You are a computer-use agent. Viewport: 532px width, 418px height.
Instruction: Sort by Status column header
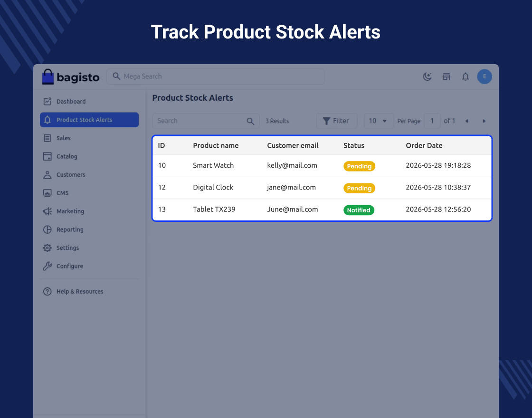click(354, 145)
